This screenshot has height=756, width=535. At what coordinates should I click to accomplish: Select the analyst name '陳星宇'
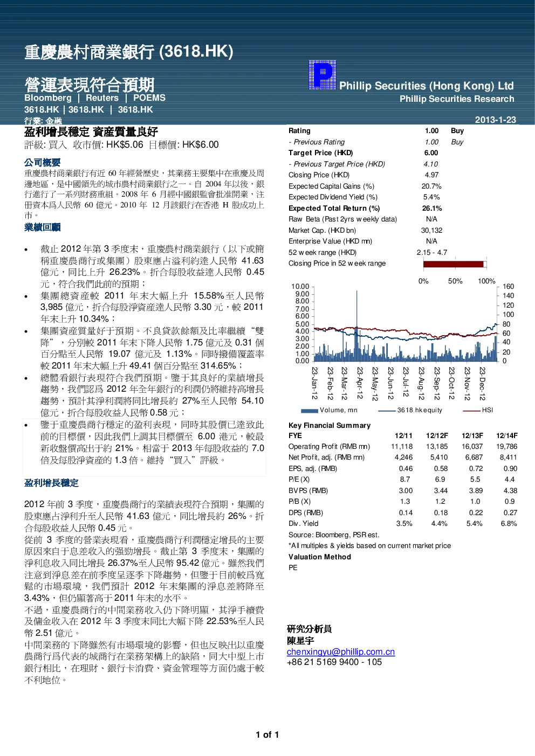[300, 641]
